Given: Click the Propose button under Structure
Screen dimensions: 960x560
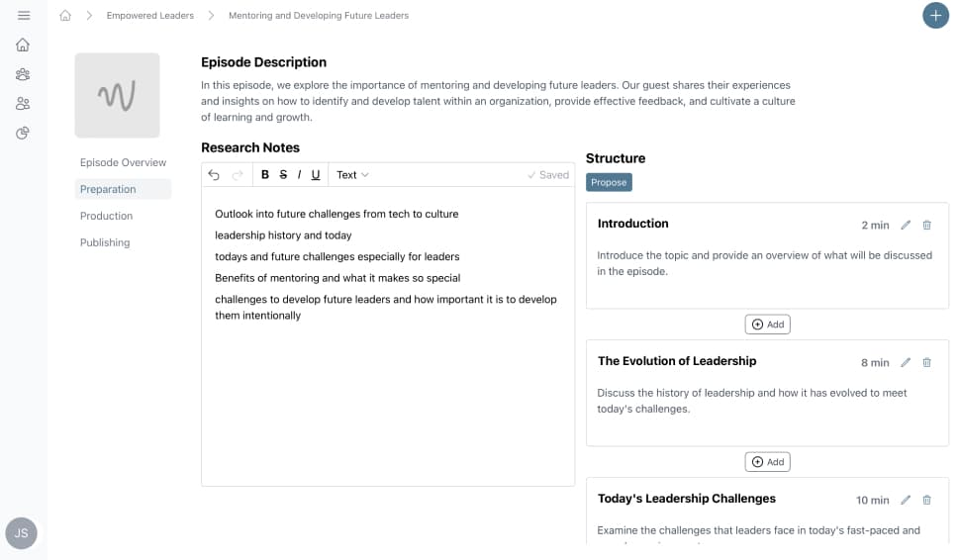Looking at the screenshot, I should coord(609,182).
